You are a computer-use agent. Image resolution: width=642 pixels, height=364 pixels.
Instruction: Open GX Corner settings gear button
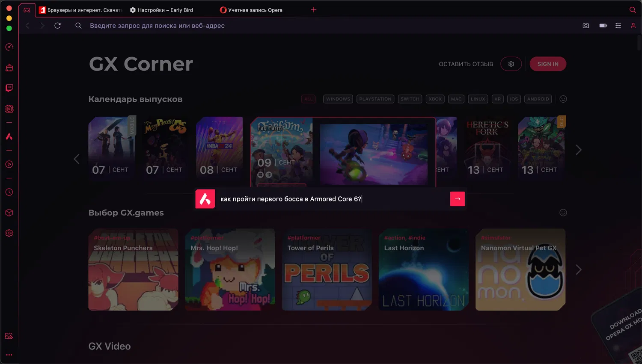click(511, 64)
